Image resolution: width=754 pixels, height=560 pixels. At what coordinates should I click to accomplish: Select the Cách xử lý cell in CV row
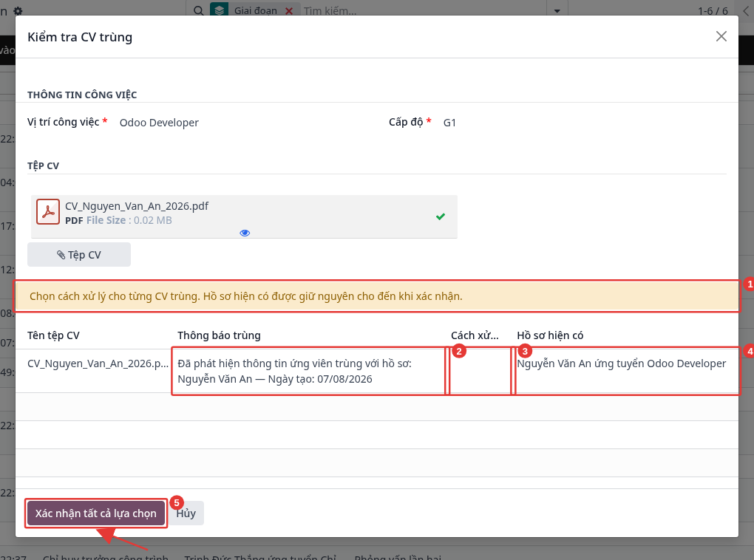(480, 371)
